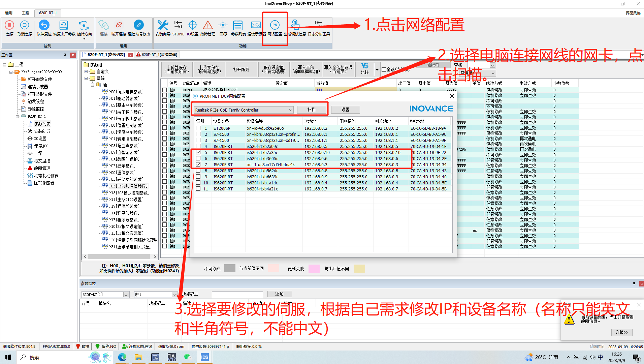Open the 参数列表 parameter list toolbar icon
644x364 pixels.
[238, 25]
